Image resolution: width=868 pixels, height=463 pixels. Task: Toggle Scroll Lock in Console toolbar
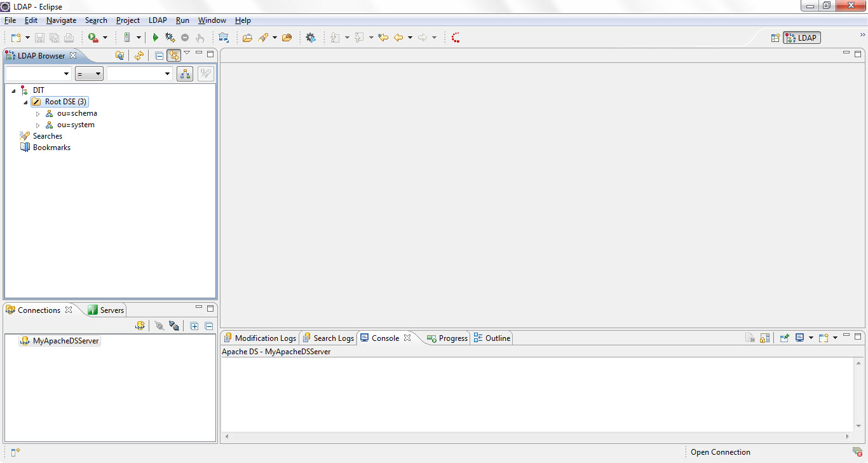tap(765, 338)
